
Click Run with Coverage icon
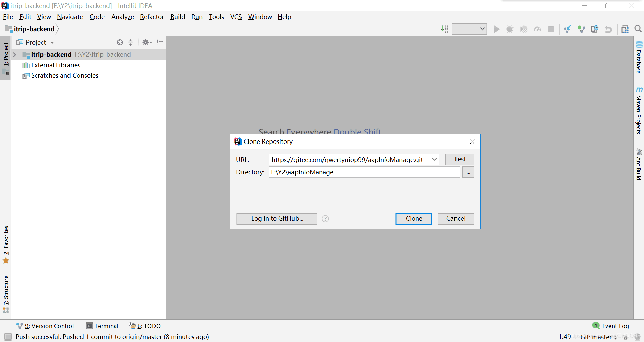click(524, 29)
